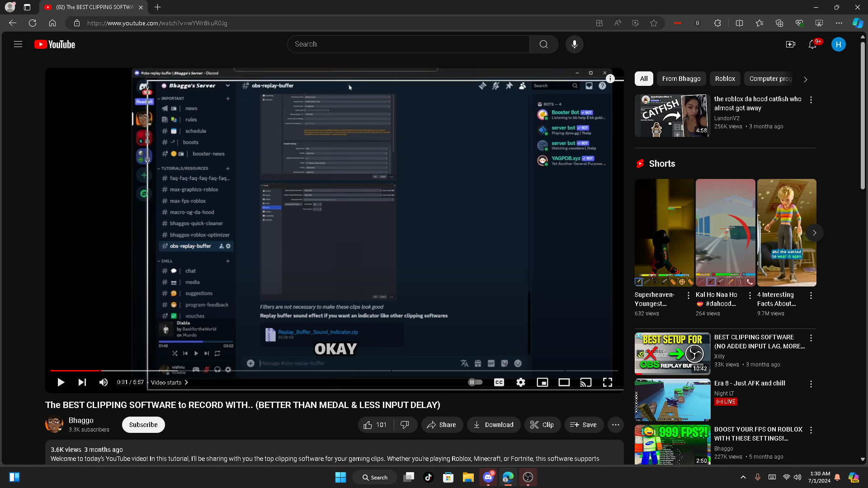Toggle the Autoplay switch in the player
Image resolution: width=868 pixels, height=488 pixels.
point(475,382)
